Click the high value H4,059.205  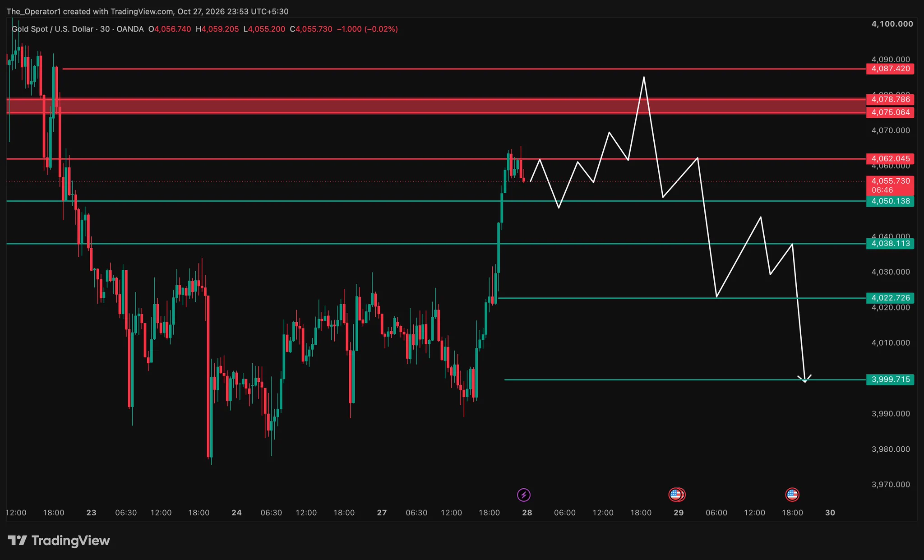coord(217,29)
